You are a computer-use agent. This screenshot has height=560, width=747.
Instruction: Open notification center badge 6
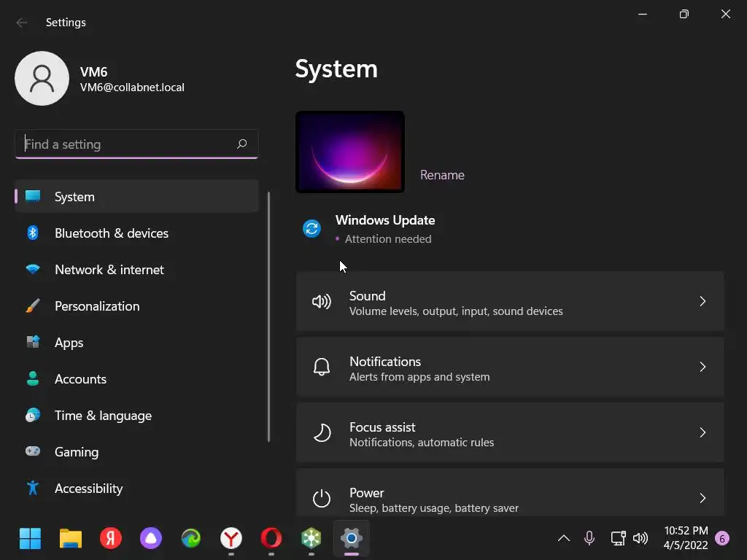click(x=722, y=539)
